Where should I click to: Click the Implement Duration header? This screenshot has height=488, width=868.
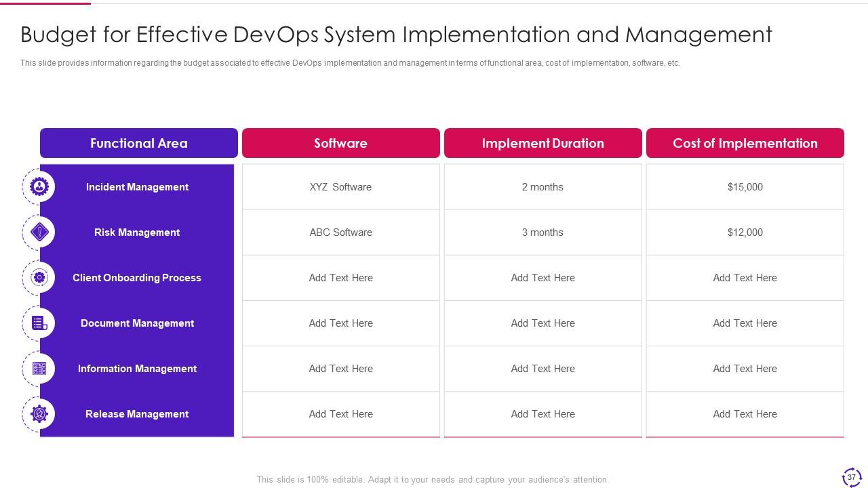coord(542,143)
